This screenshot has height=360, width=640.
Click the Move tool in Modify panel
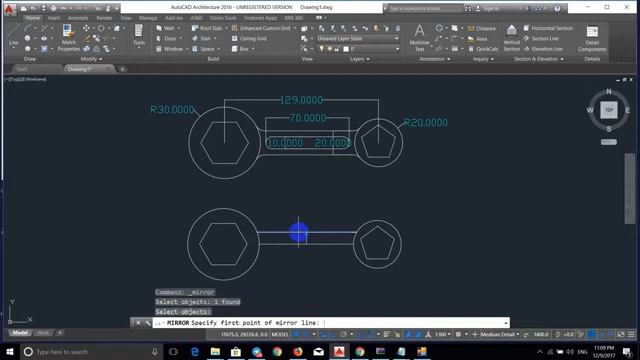click(86, 28)
